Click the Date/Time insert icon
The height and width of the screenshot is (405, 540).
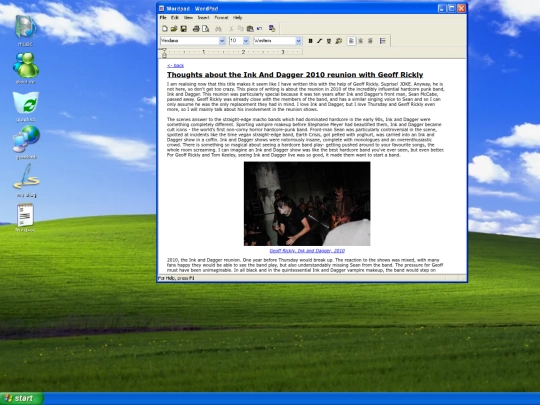[272, 29]
